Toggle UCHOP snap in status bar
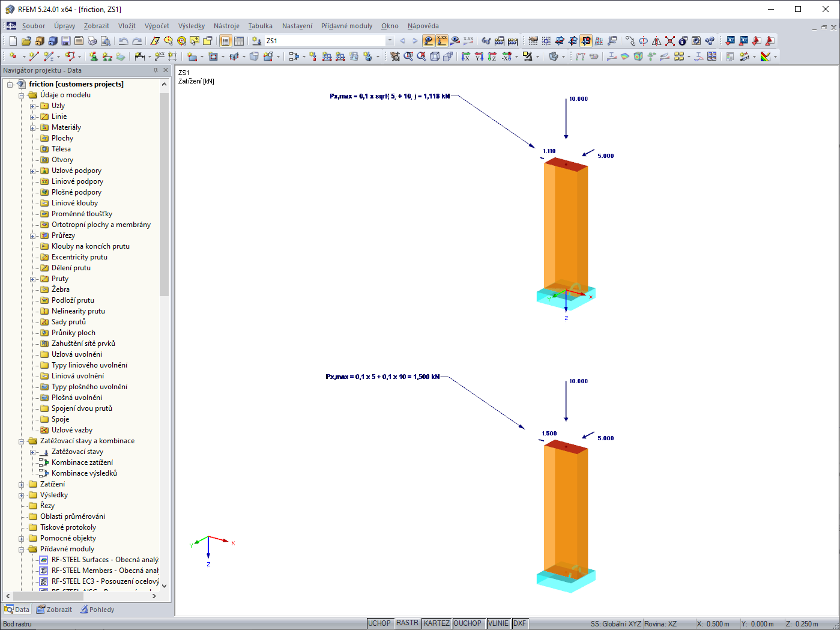840x630 pixels. (x=379, y=623)
